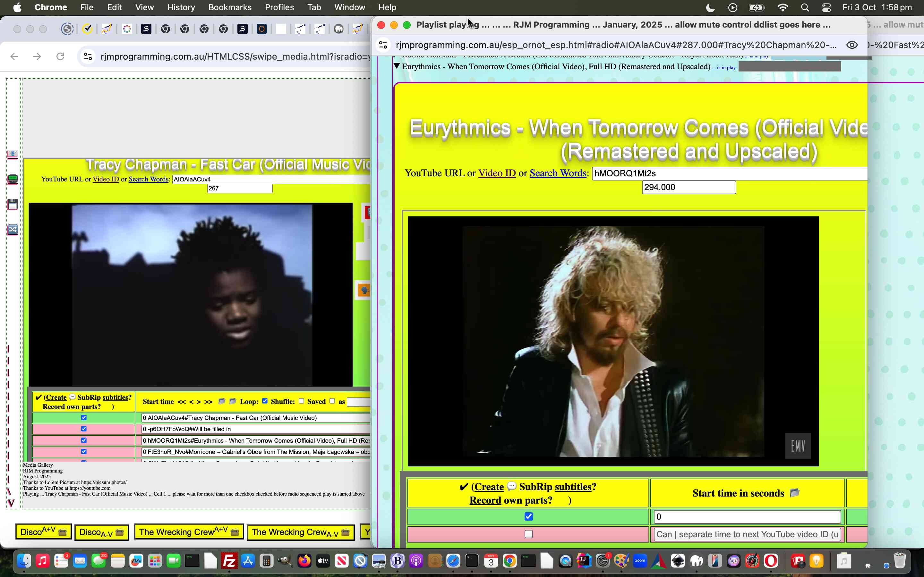The width and height of the screenshot is (924, 577).
Task: Open FileZilla from the Dock
Action: (229, 561)
